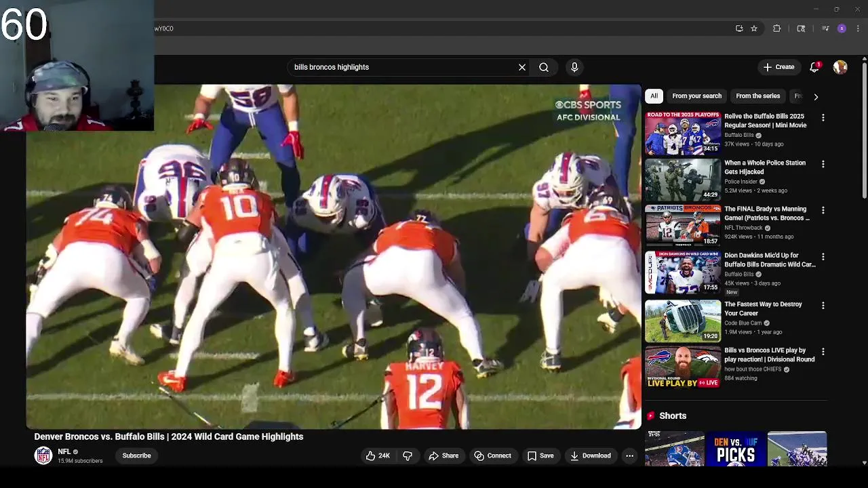The width and height of the screenshot is (868, 488).
Task: Start voice search with the microphone icon
Action: 574,67
